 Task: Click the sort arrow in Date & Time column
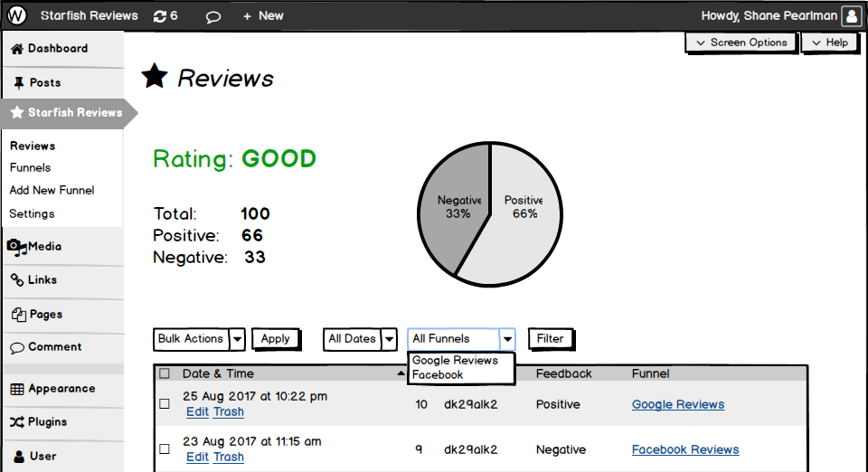401,373
